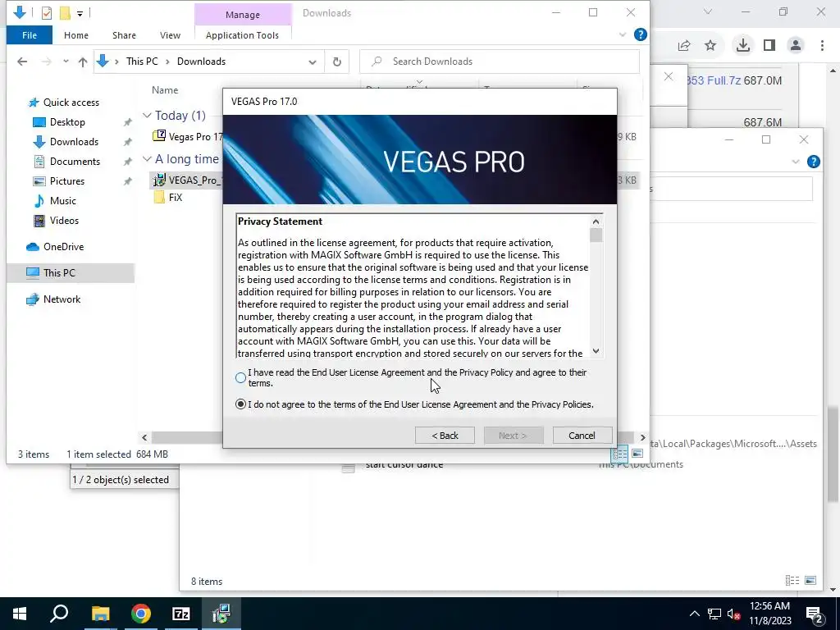Expand the Explorer ribbon chevron
This screenshot has height=630, width=840.
coord(623,34)
